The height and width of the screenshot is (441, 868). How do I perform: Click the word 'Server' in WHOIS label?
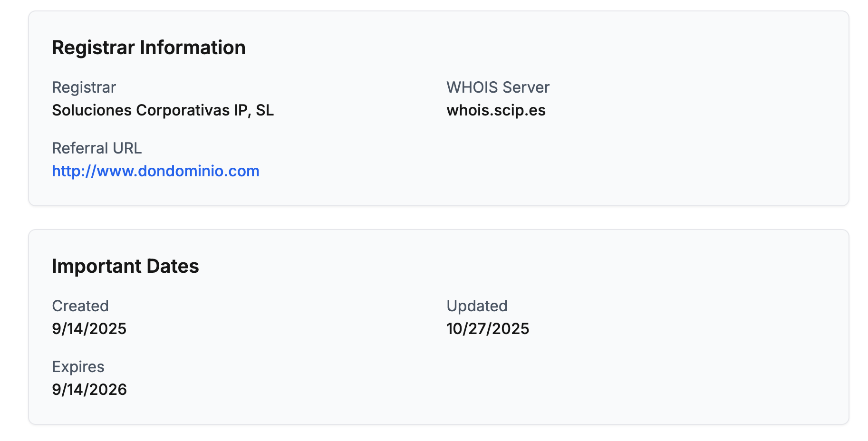click(526, 87)
